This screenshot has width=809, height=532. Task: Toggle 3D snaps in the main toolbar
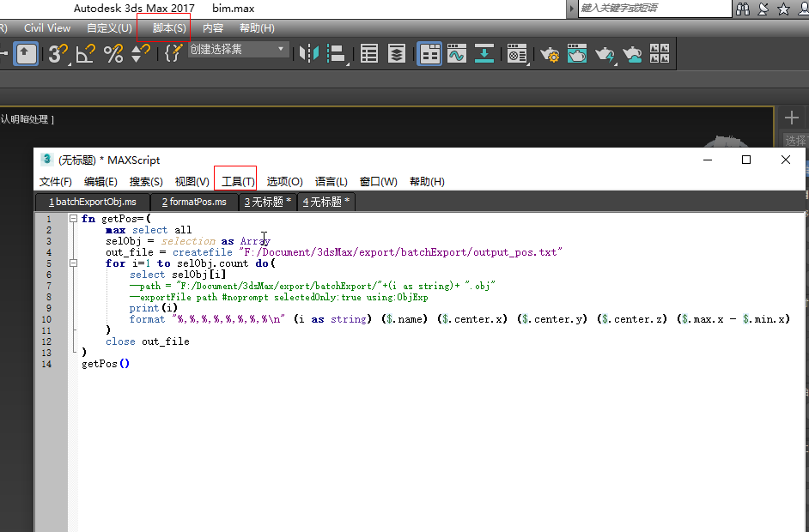pos(58,53)
